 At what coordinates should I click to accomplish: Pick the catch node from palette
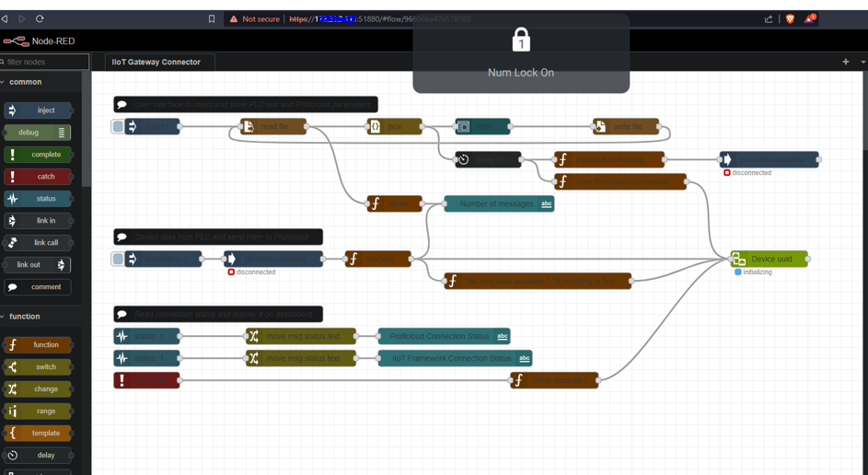(38, 177)
